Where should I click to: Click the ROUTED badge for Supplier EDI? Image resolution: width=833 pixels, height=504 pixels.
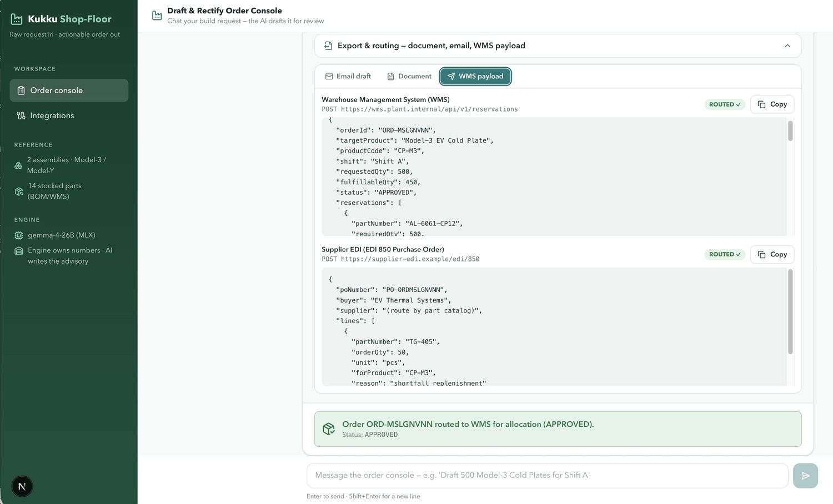point(725,254)
